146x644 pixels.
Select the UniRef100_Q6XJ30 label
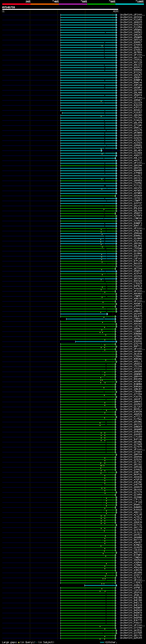point(131,636)
